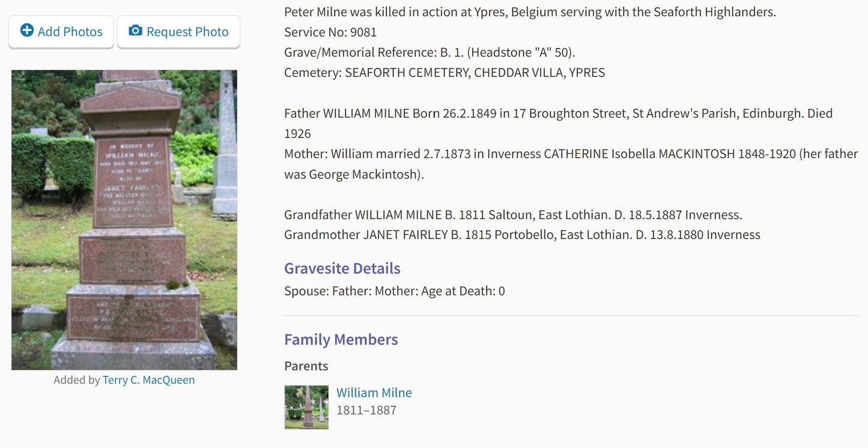Click the Spouse, Father, Mother, Age at Death line

click(395, 291)
